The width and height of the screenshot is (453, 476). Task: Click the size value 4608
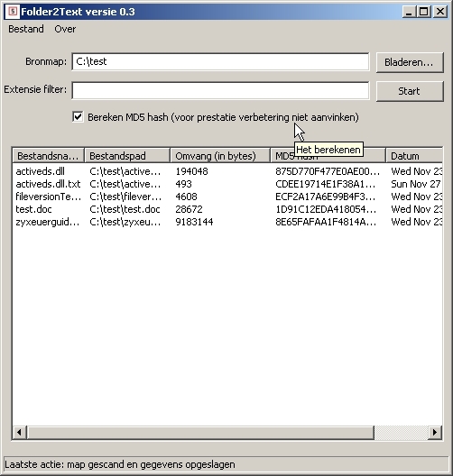point(186,197)
